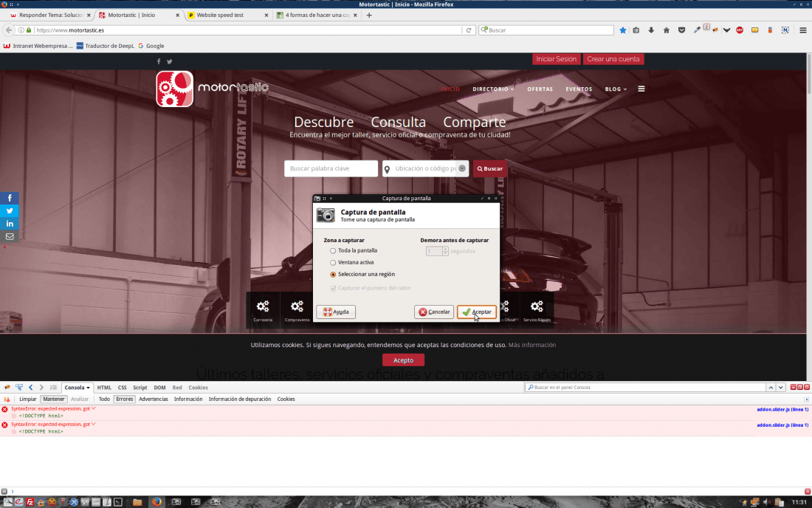
Task: Expand the BLOG menu dropdown
Action: (616, 89)
